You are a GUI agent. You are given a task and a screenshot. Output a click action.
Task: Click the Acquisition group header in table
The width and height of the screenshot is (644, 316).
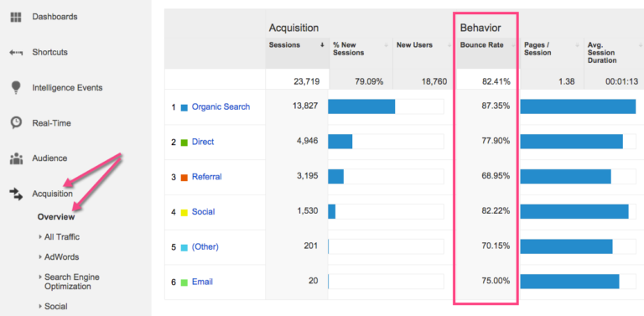(293, 28)
